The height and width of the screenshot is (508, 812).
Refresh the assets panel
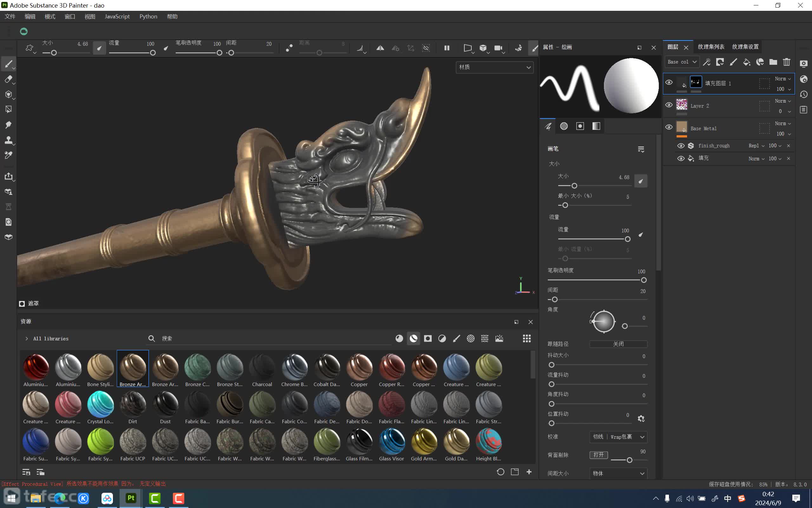pos(500,472)
